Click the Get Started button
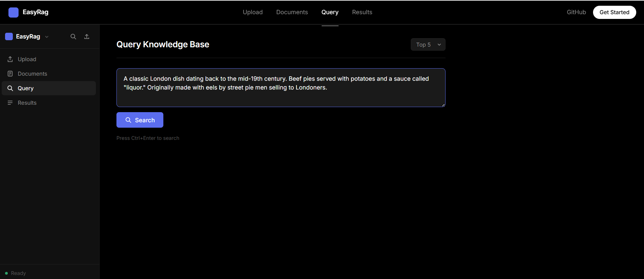The width and height of the screenshot is (644, 279). point(614,12)
